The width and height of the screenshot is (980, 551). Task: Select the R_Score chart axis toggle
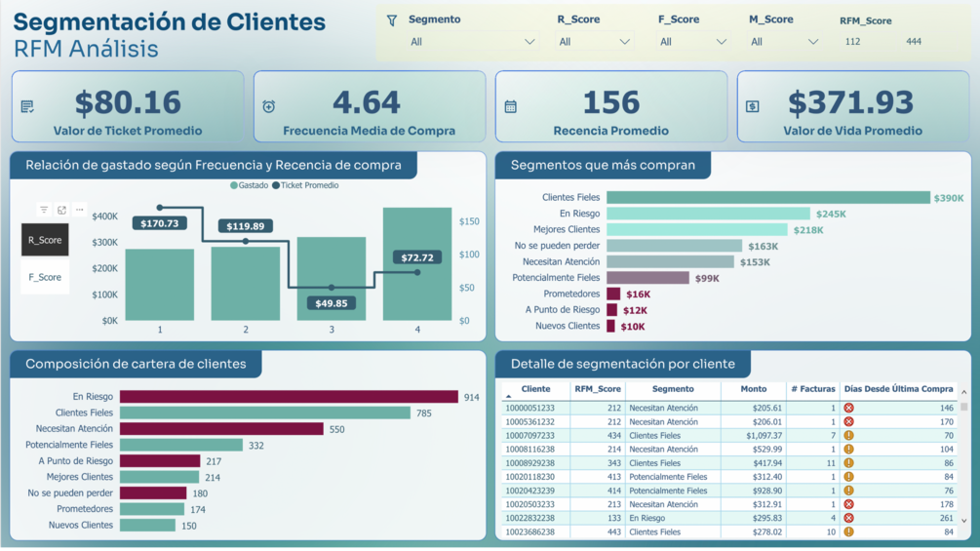click(45, 240)
